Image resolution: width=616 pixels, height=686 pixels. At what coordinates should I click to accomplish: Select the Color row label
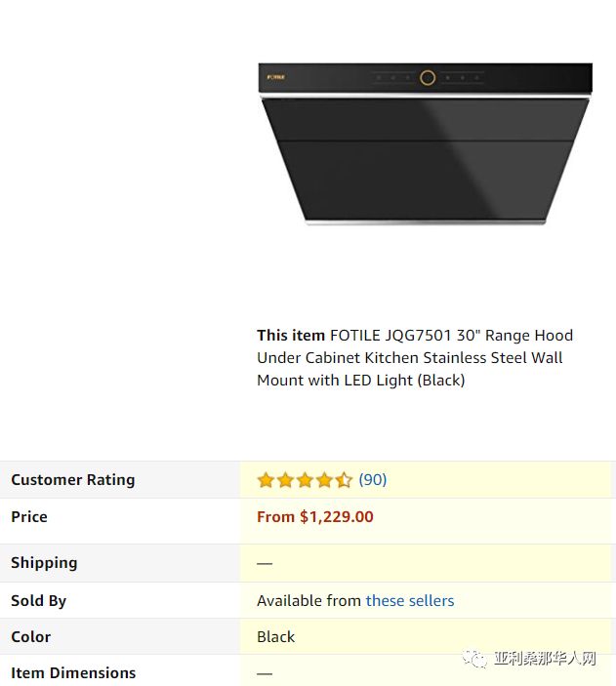(30, 636)
